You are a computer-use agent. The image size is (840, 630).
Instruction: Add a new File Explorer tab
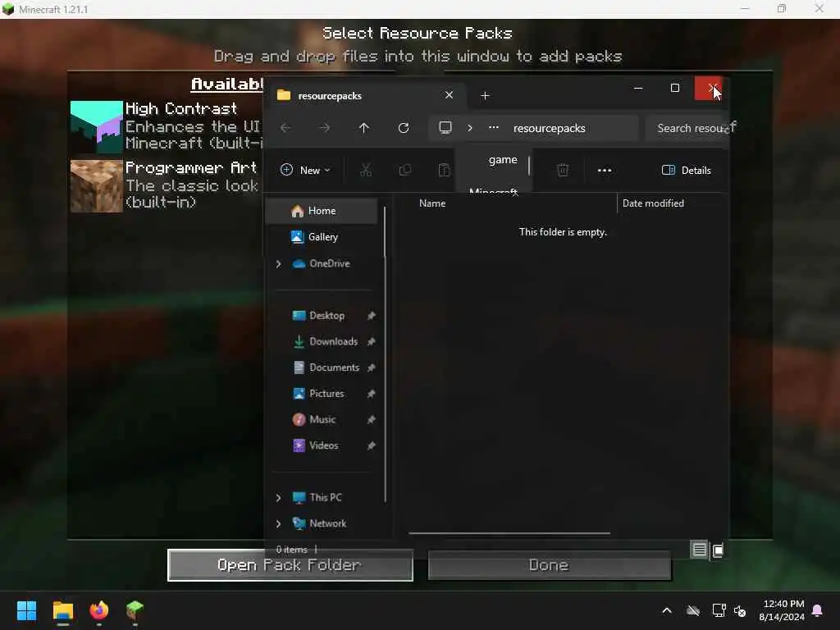click(485, 95)
